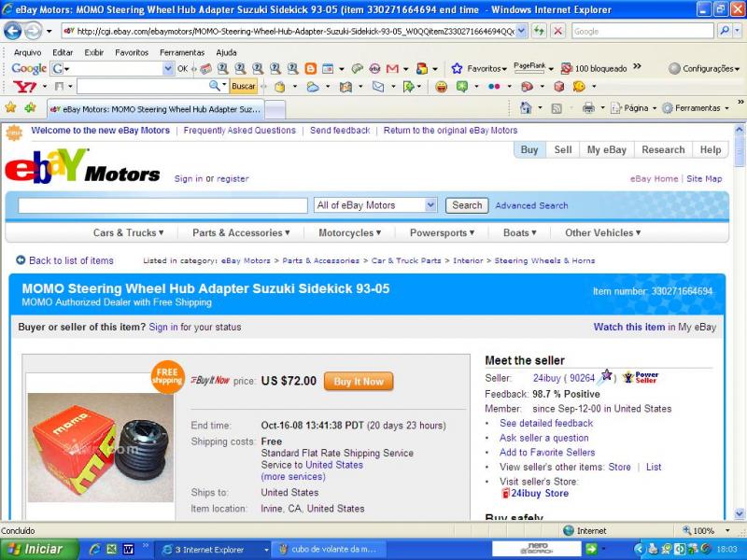Click the Blogger orange icon in Google toolbar

[311, 68]
